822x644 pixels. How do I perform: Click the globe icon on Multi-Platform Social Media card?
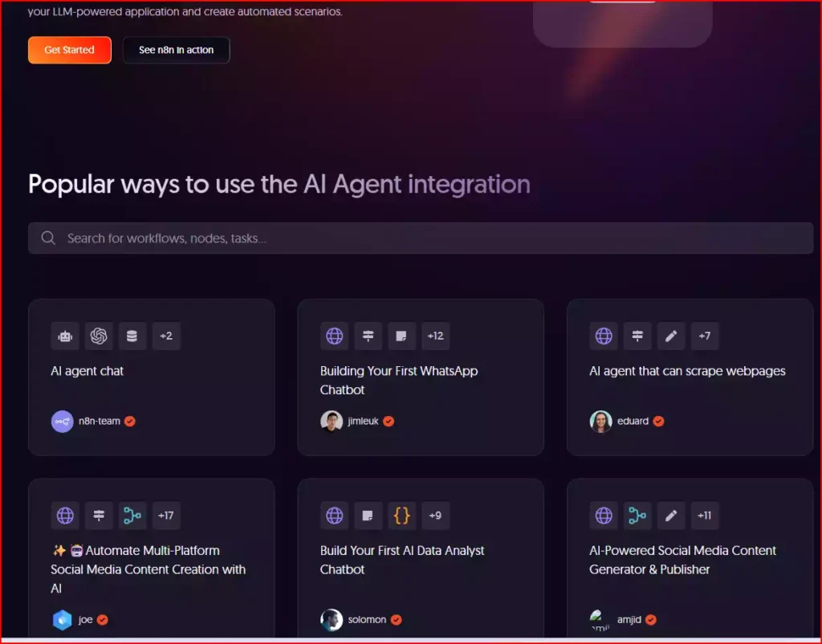[x=65, y=516]
